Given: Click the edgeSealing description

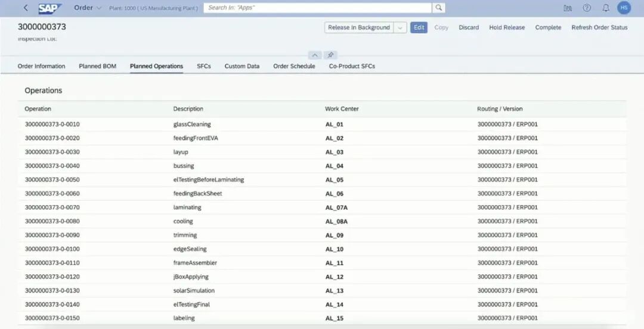Looking at the screenshot, I should point(190,249).
